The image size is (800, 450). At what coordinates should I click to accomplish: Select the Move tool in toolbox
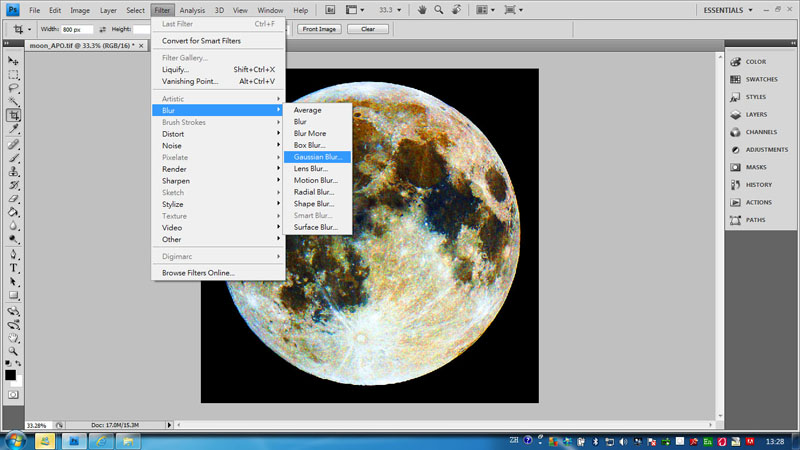[14, 61]
